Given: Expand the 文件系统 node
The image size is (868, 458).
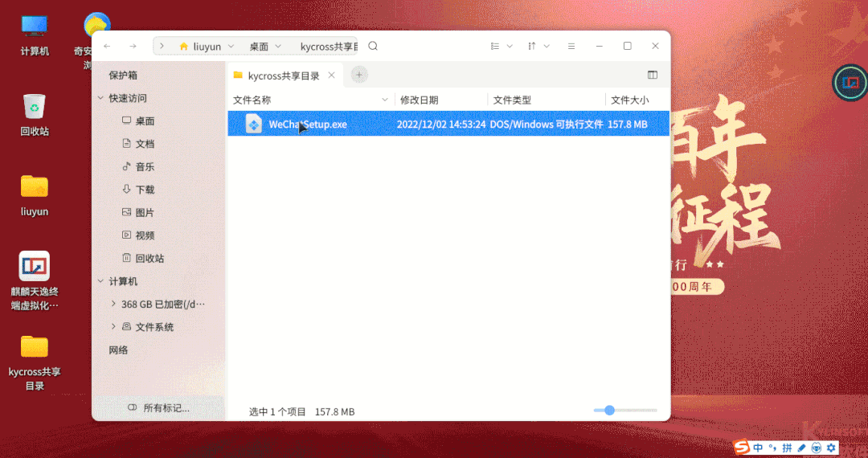Looking at the screenshot, I should [x=113, y=327].
